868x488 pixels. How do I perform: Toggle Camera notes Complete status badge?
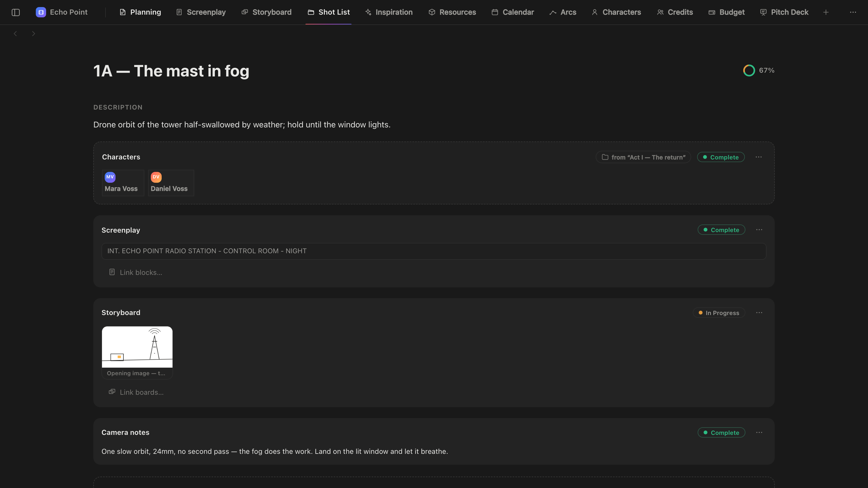pyautogui.click(x=722, y=433)
